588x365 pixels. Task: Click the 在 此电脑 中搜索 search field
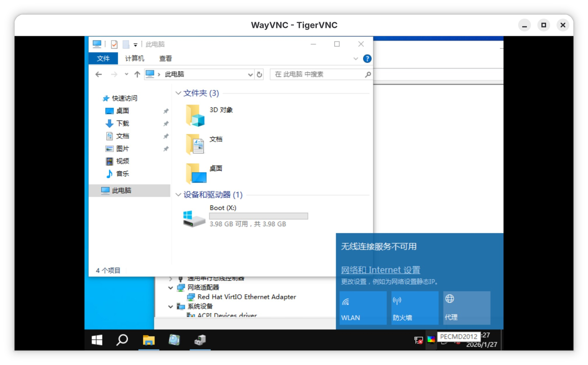click(x=318, y=74)
